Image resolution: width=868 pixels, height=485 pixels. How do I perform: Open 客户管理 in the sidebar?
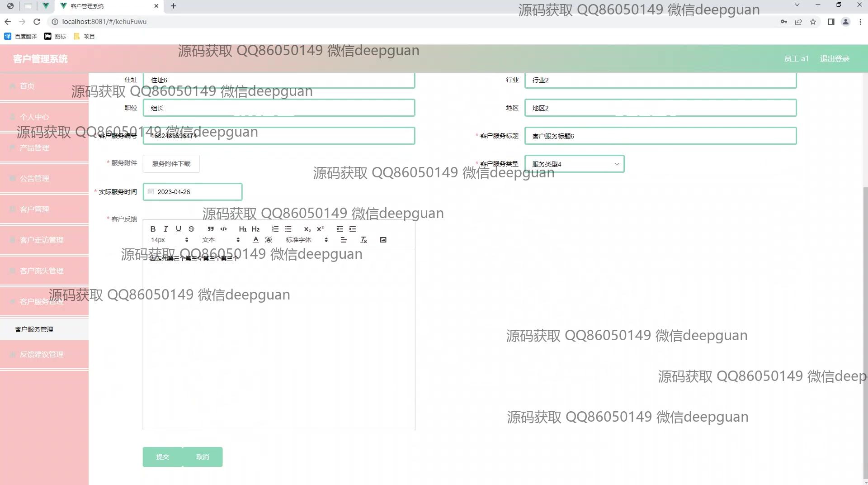pyautogui.click(x=44, y=209)
